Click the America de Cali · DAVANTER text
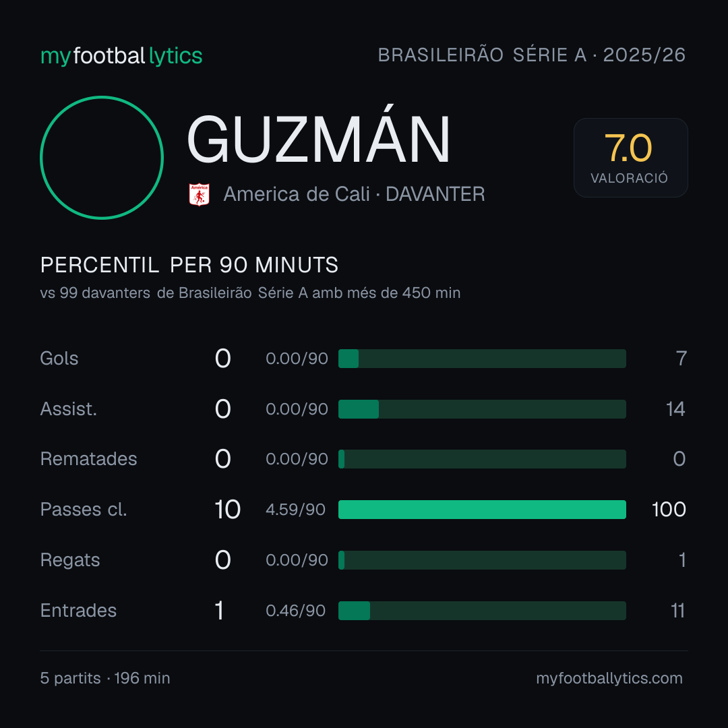728x728 pixels. 354,194
